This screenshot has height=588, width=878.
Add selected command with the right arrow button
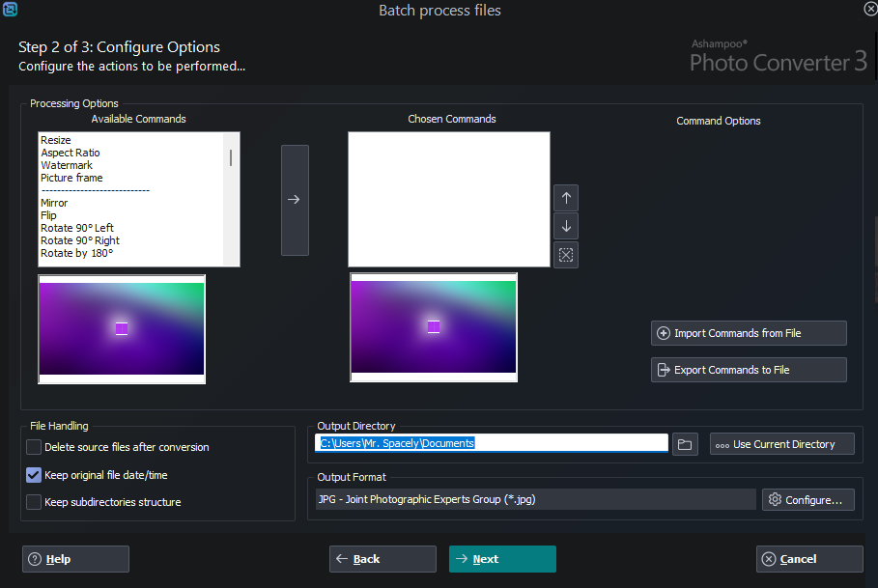tap(295, 200)
